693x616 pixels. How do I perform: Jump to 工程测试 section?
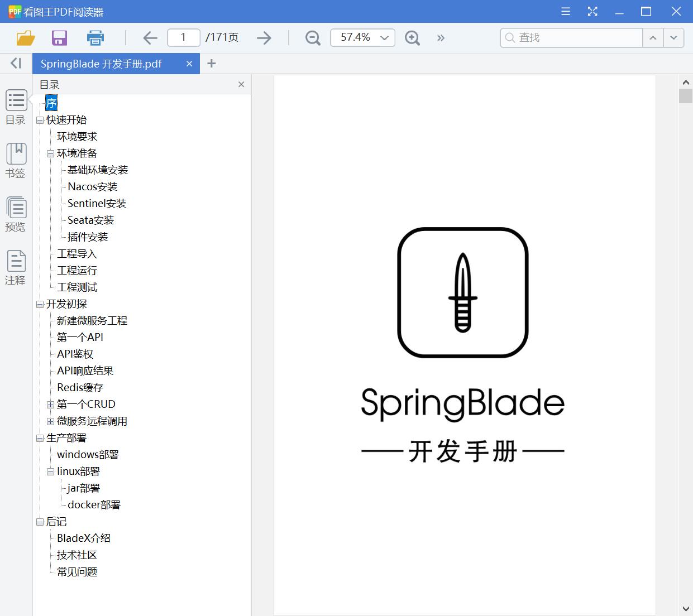(x=77, y=287)
